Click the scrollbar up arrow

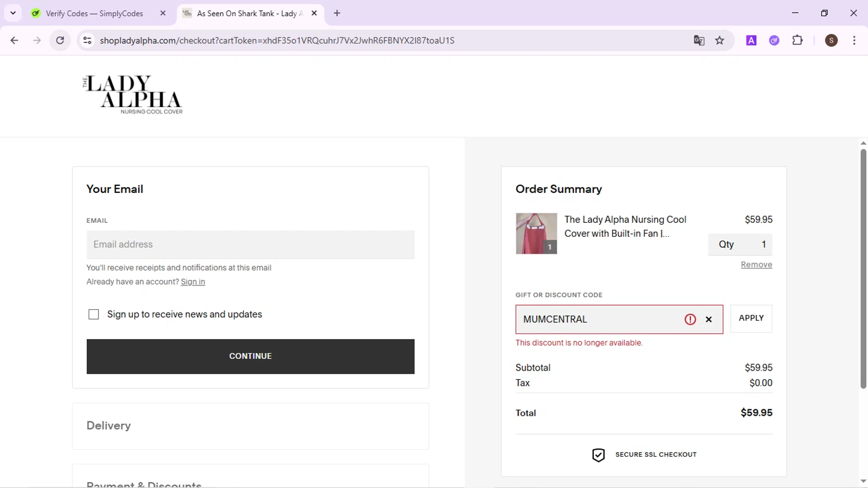click(863, 143)
